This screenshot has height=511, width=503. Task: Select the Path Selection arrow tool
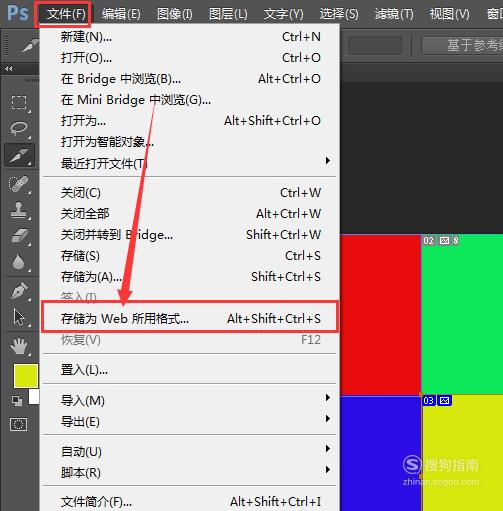click(x=19, y=317)
